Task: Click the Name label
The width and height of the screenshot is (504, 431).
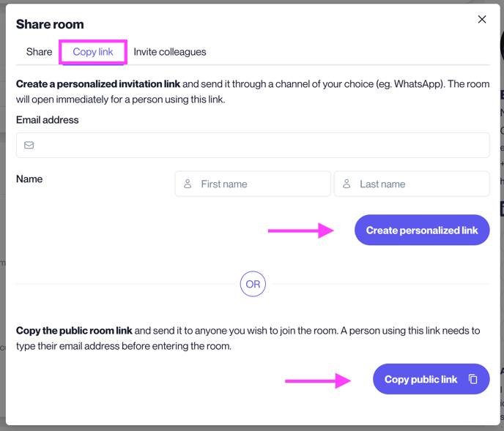Action: click(x=29, y=179)
